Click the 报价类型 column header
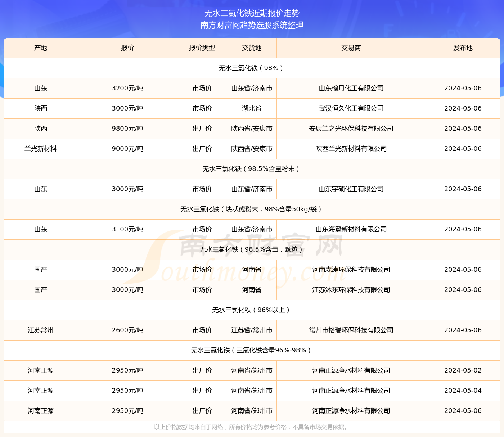Screen dimensions: 504x437 202,48
